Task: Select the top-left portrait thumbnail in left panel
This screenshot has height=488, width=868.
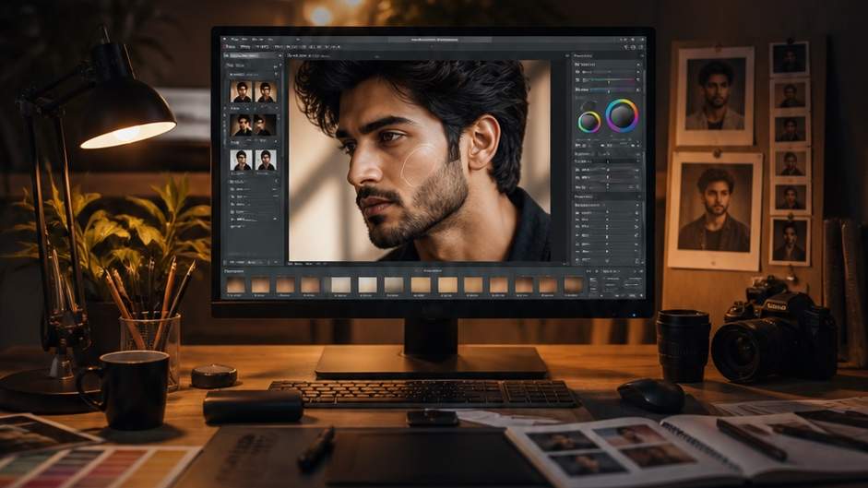Action: [x=242, y=91]
